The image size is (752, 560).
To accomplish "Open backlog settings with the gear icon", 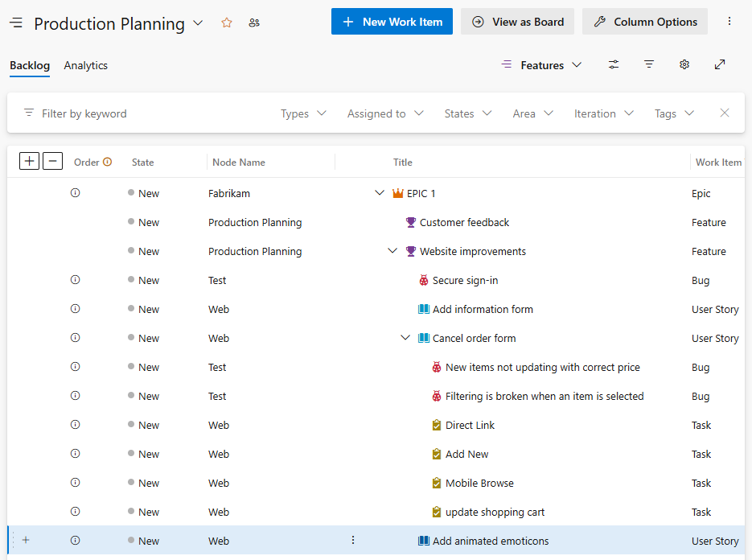I will [684, 64].
